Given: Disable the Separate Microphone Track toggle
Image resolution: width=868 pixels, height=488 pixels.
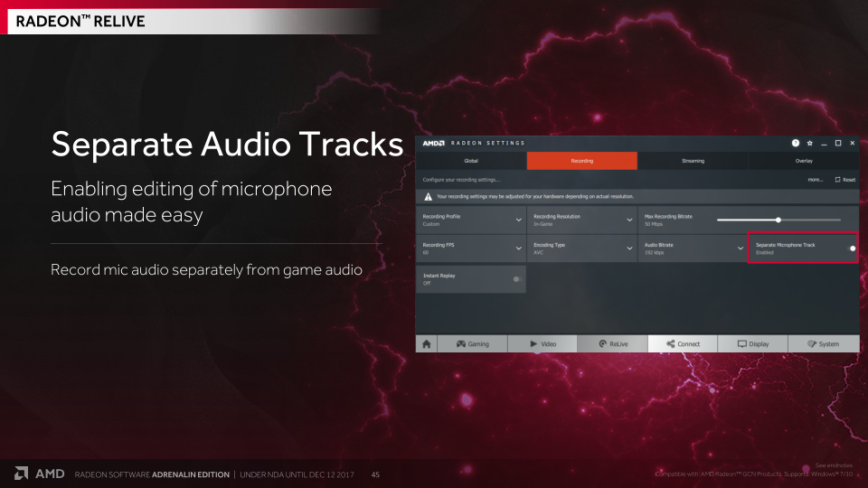Looking at the screenshot, I should coord(852,249).
